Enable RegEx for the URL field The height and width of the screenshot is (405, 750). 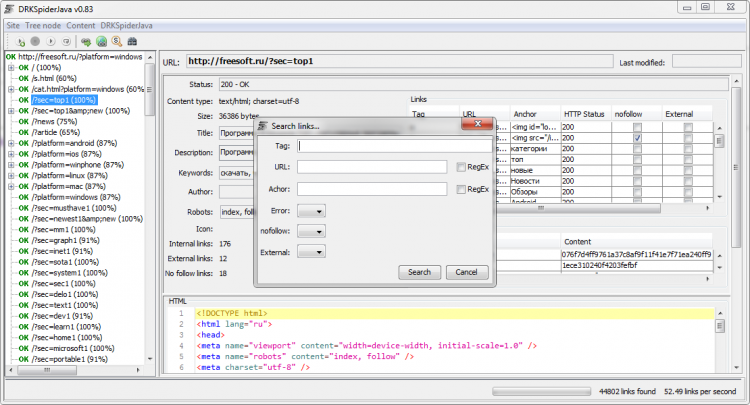(460, 167)
